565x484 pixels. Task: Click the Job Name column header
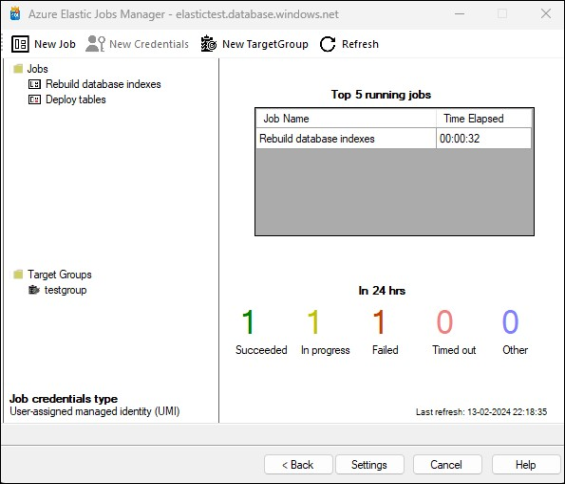[x=346, y=119]
